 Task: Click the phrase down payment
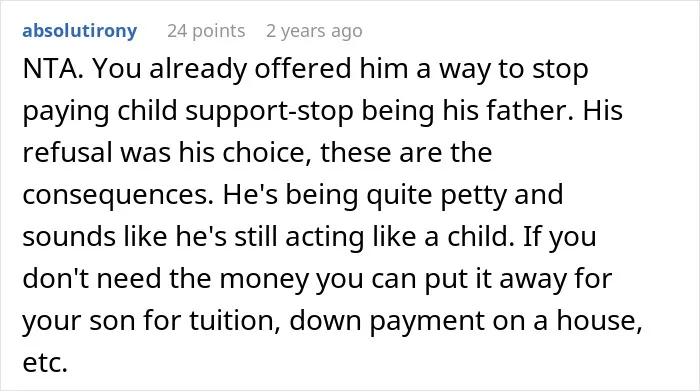tap(387, 321)
